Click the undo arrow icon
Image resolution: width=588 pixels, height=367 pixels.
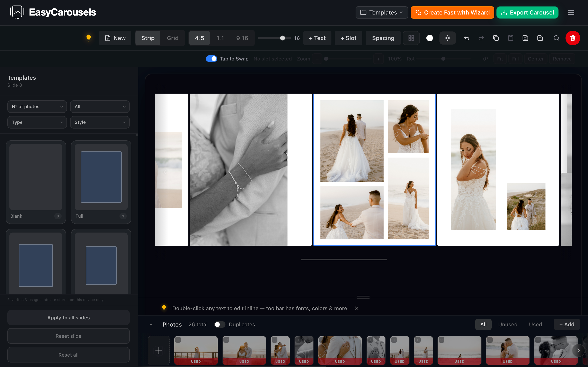pos(466,38)
